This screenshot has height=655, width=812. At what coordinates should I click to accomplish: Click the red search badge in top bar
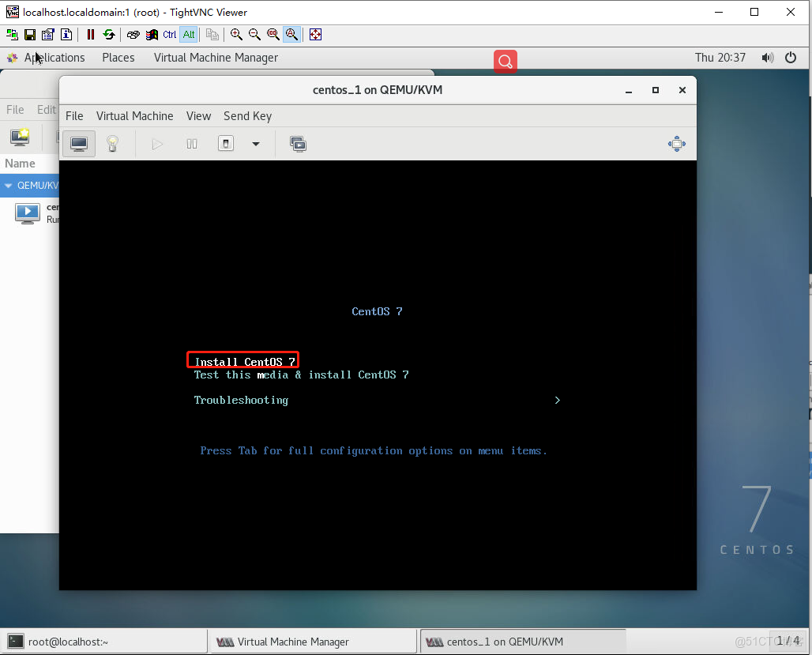click(x=506, y=61)
